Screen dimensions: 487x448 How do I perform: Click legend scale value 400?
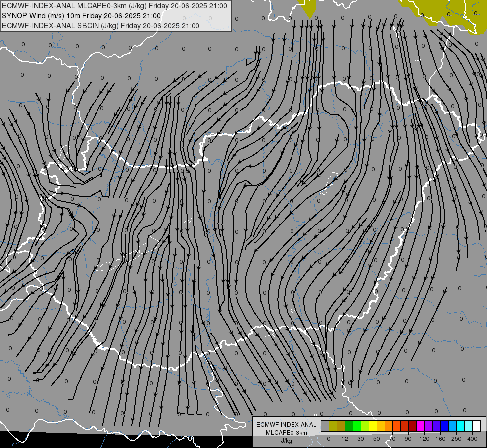[x=472, y=439]
